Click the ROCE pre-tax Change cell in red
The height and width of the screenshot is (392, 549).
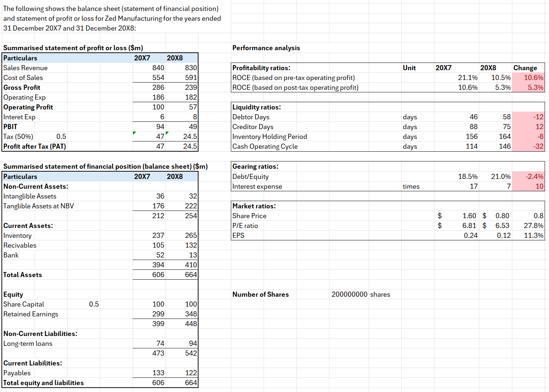pos(528,77)
